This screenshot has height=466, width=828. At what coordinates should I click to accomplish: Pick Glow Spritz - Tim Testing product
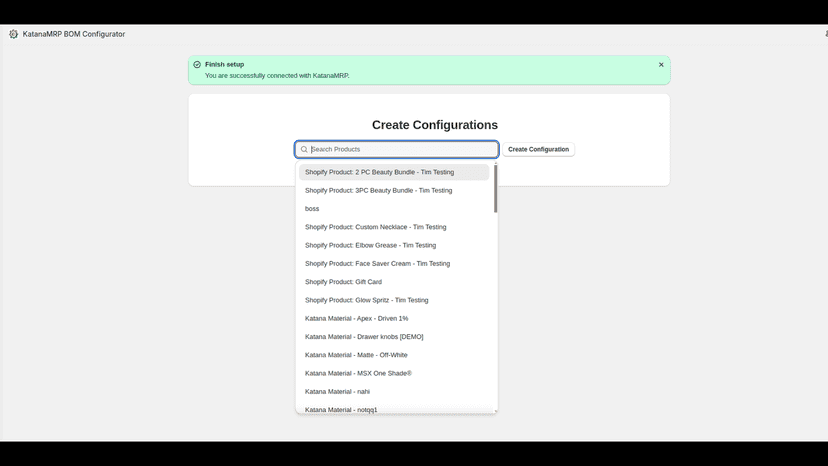(394, 300)
